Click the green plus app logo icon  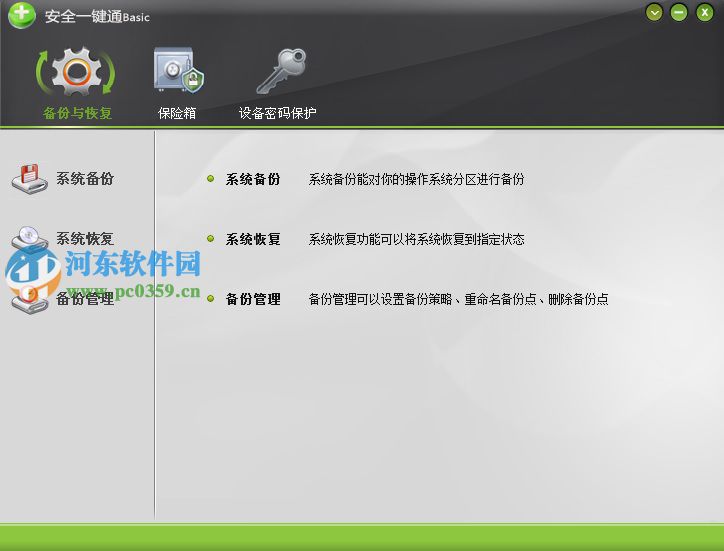21,14
